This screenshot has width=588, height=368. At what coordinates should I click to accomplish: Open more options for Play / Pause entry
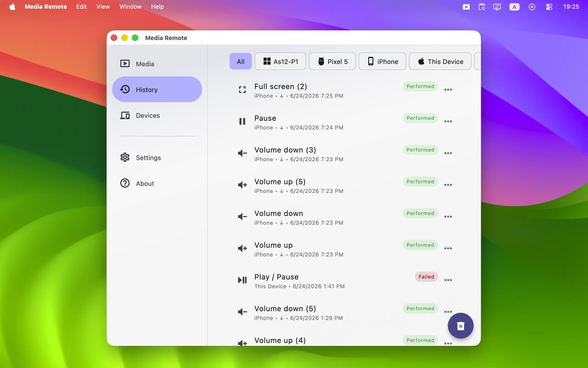pyautogui.click(x=448, y=280)
